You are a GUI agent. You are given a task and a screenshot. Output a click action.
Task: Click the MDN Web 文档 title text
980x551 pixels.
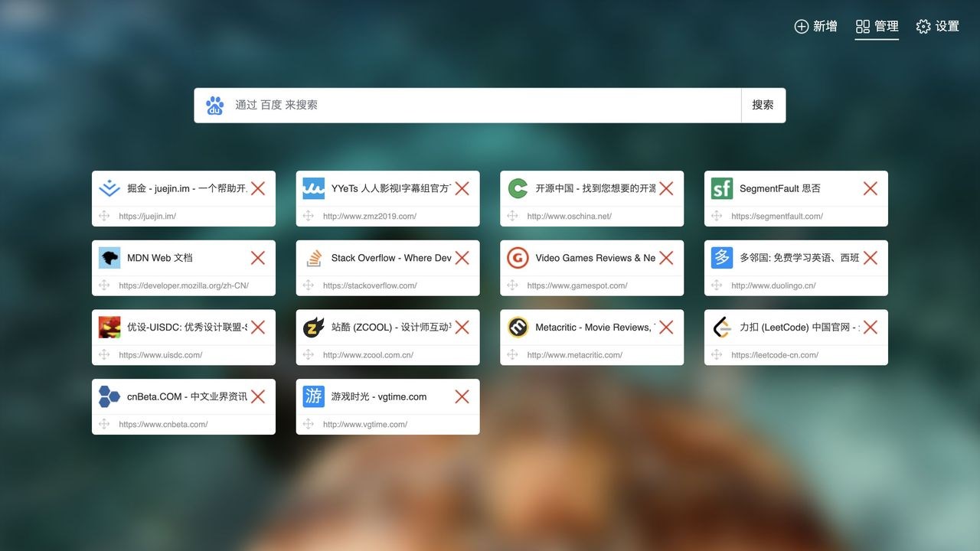point(160,258)
